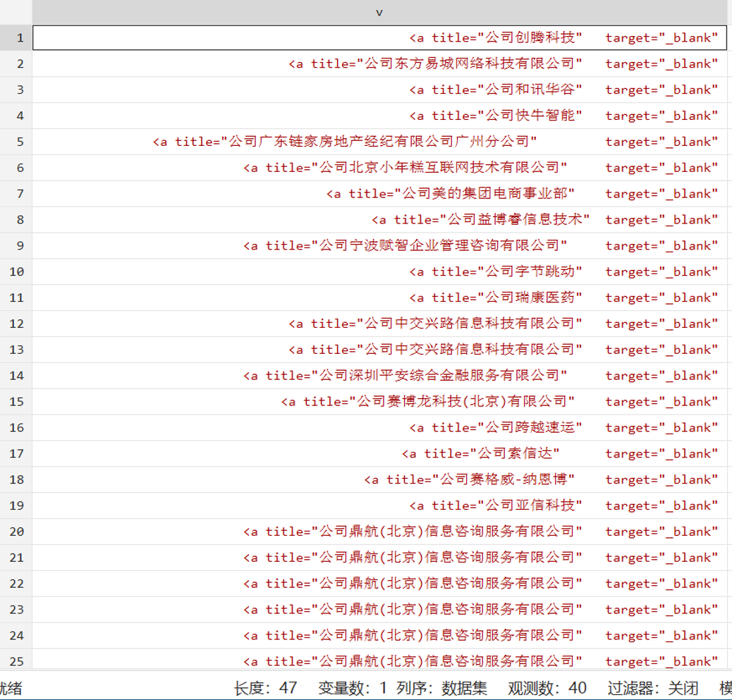Select row 24 cell 公司鼎航(北京)信息咨询服务有限公司
The image size is (732, 700).
tap(379, 635)
